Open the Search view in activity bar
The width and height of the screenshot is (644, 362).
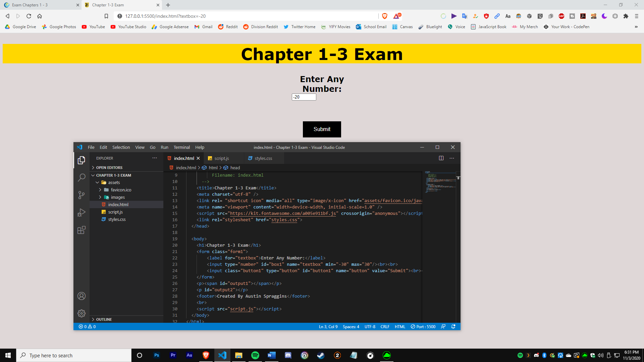82,177
